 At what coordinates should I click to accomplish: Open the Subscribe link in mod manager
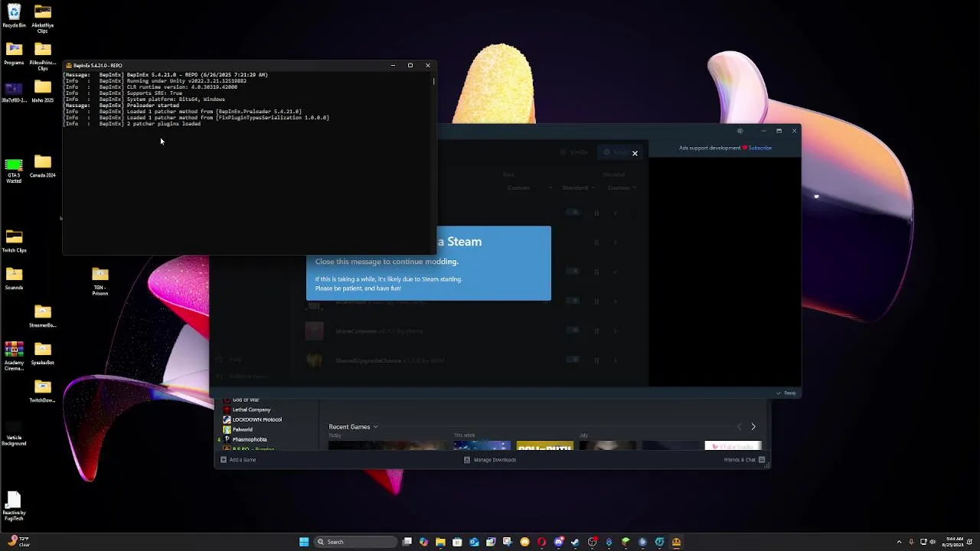[x=760, y=148]
